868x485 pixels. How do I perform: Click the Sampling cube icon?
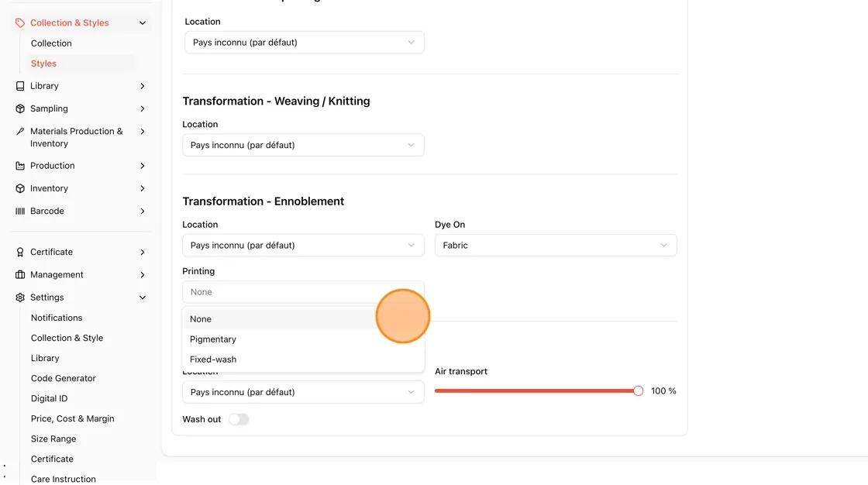point(20,108)
